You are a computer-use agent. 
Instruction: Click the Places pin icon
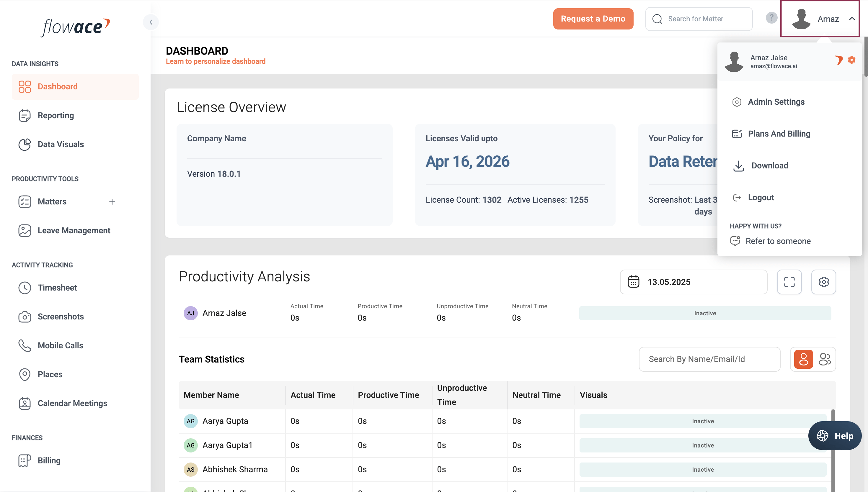tap(25, 374)
